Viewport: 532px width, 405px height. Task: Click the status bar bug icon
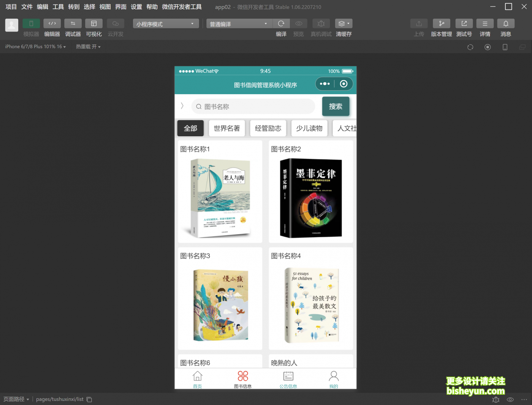click(x=496, y=399)
